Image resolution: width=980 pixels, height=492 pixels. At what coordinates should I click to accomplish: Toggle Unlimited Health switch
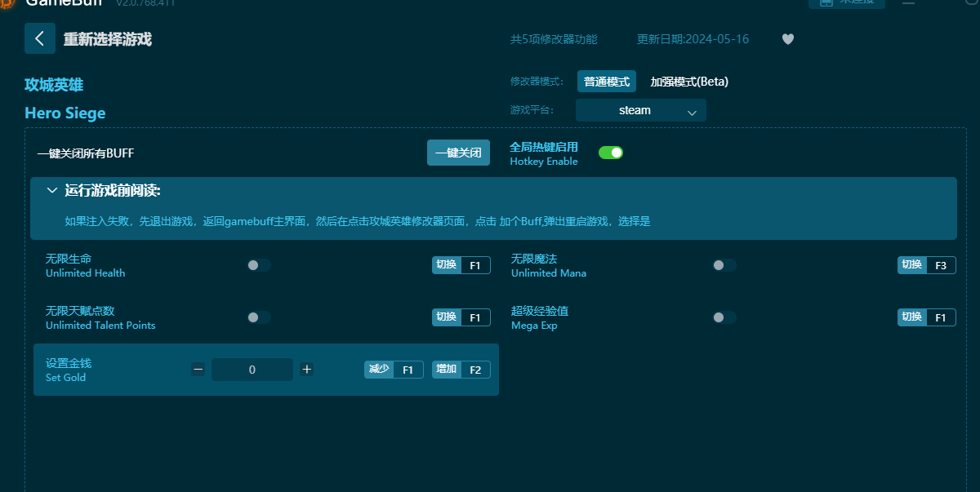259,265
